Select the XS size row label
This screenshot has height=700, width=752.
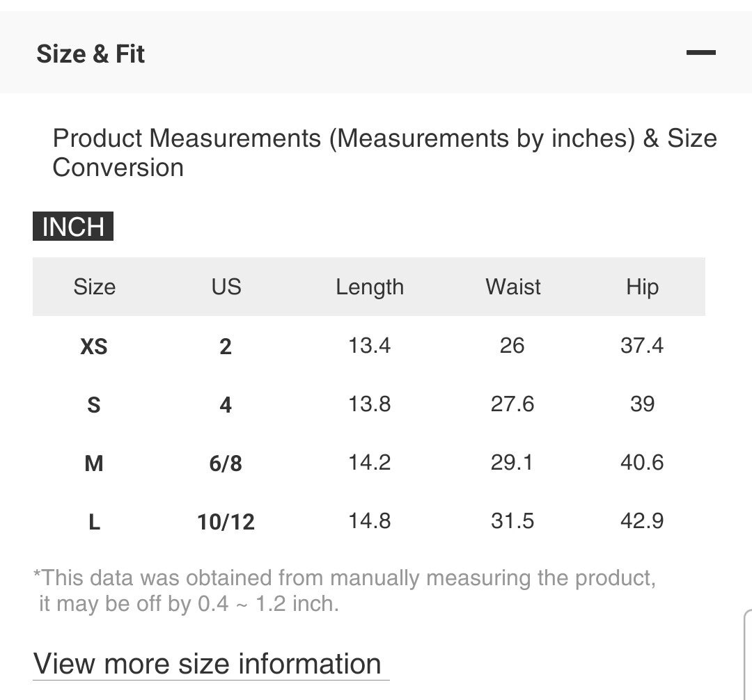[x=94, y=346]
